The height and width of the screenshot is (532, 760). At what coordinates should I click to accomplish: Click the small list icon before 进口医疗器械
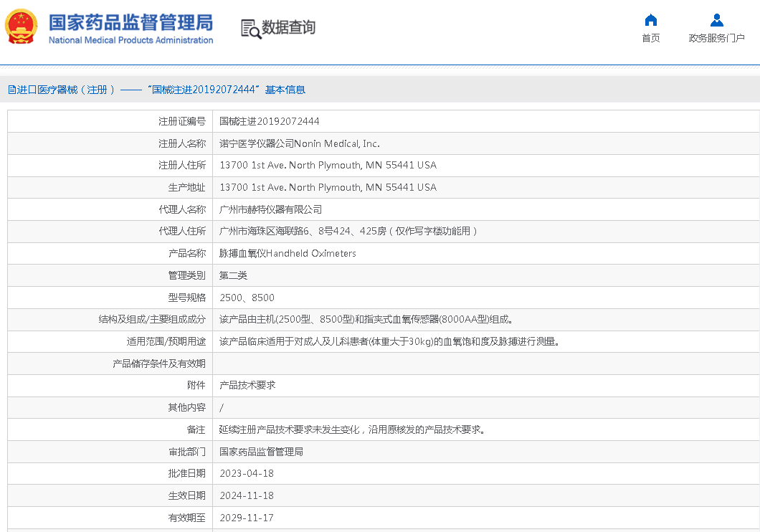(x=11, y=90)
